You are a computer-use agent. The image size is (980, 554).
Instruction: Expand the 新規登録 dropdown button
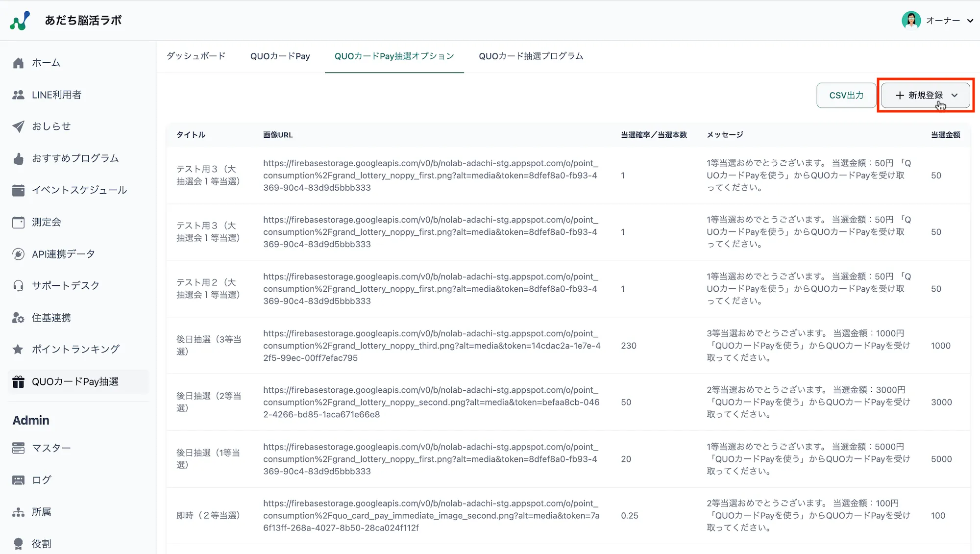pyautogui.click(x=925, y=95)
